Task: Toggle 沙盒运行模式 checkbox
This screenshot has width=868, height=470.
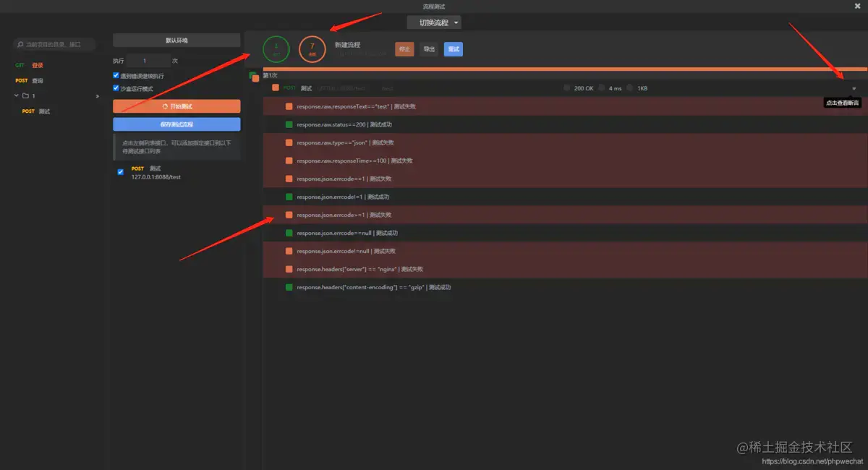Action: (x=116, y=88)
